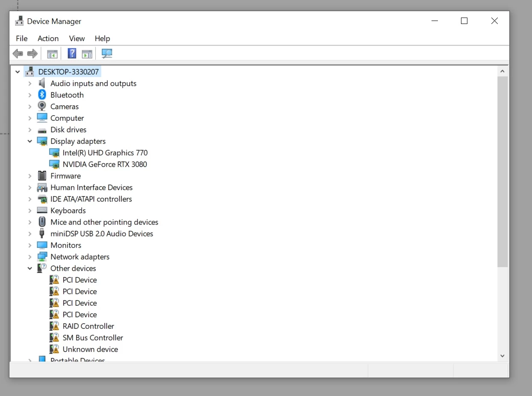Select the Computer category label
The width and height of the screenshot is (532, 396).
(67, 118)
